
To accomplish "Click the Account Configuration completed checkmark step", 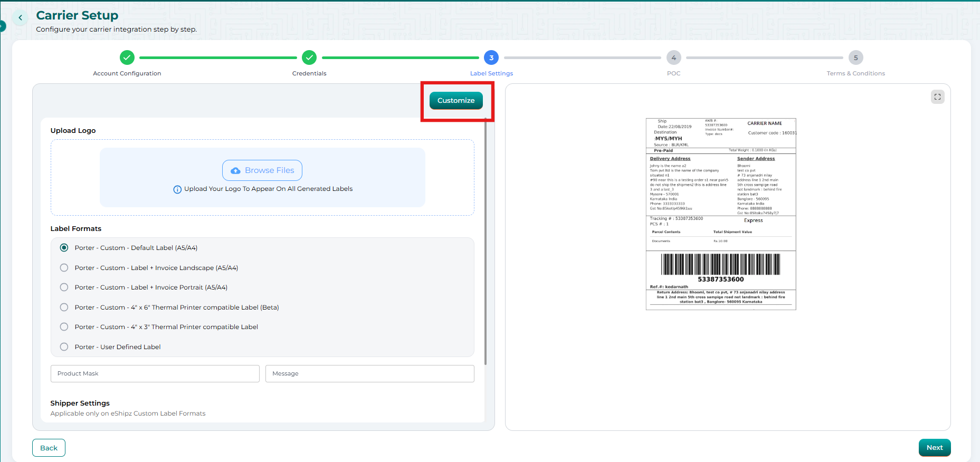I will tap(127, 57).
